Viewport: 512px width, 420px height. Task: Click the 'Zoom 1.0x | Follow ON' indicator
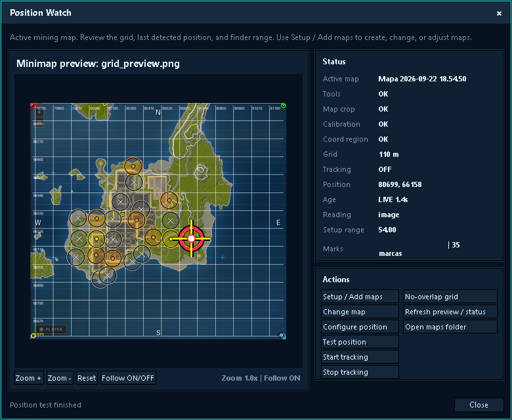pos(261,378)
